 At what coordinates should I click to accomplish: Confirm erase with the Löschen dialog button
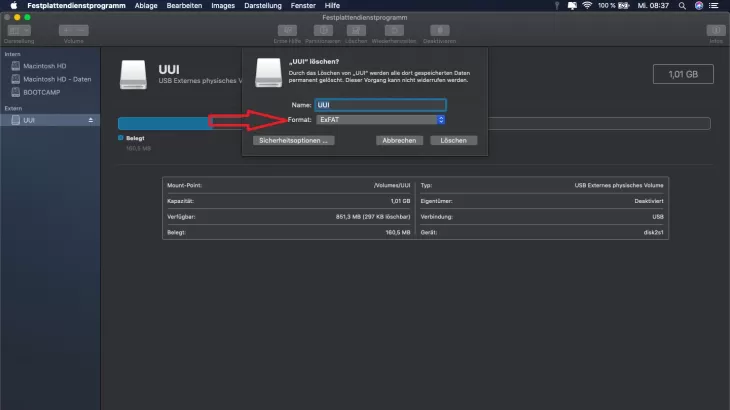click(x=454, y=141)
